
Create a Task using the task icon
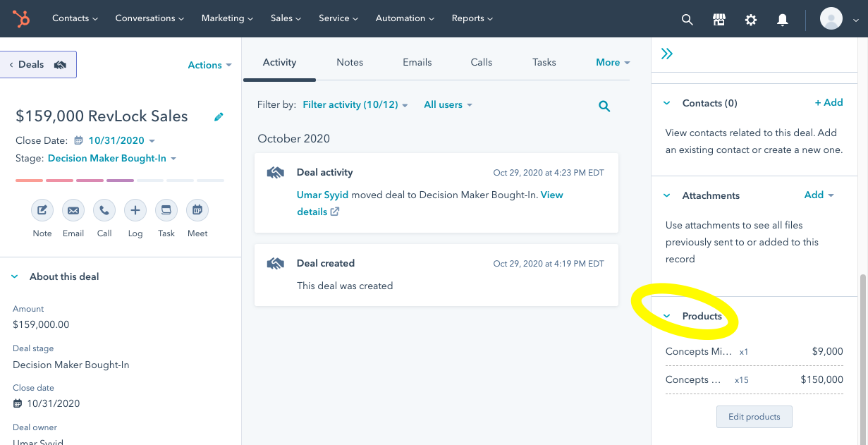point(166,210)
